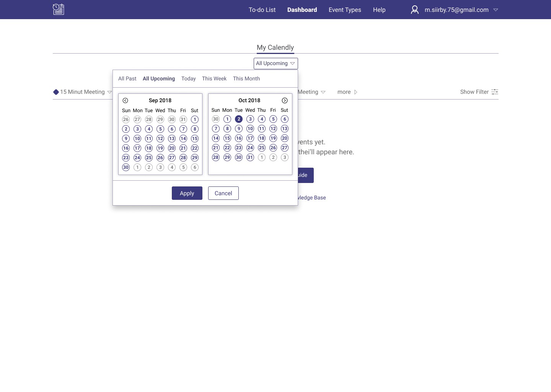Select September 5 in Sep 2018 calendar
Viewport: 551px width, 392px height.
click(x=160, y=129)
